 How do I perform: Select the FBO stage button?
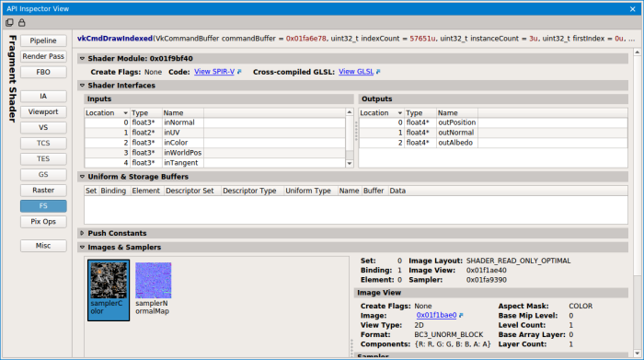43,73
